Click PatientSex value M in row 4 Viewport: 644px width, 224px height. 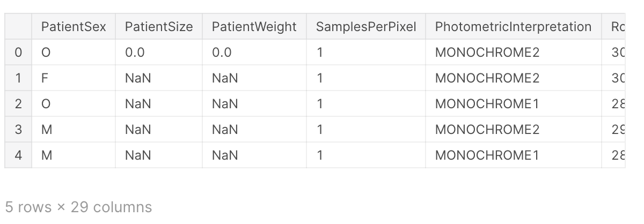(x=46, y=155)
